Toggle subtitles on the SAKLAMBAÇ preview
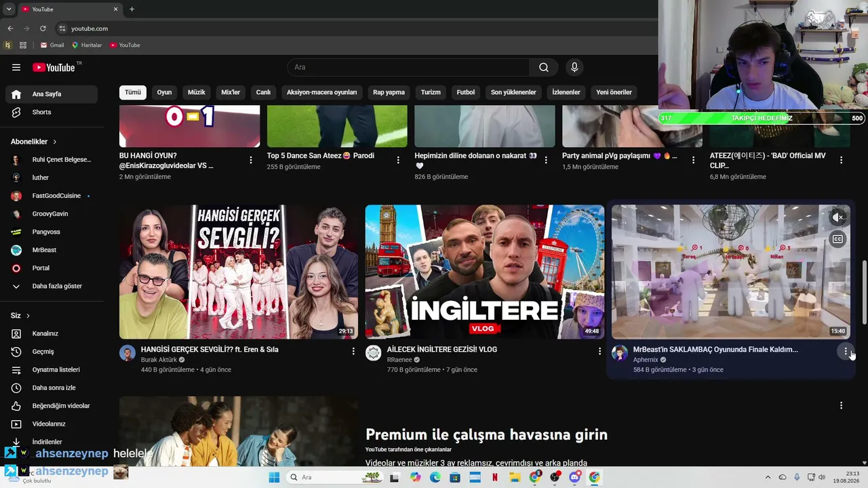Screen dimensions: 868x488 [838, 239]
